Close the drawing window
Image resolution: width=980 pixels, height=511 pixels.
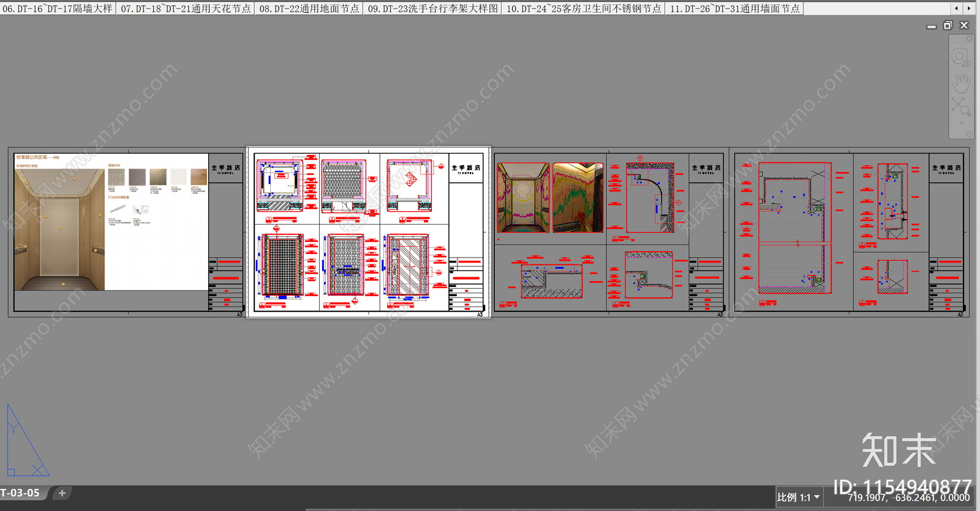pos(964,26)
